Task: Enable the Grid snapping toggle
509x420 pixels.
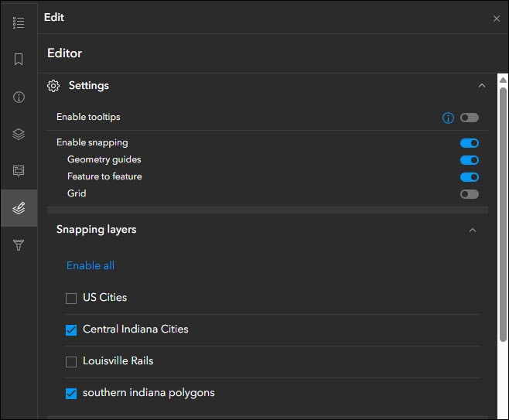Action: pyautogui.click(x=470, y=194)
